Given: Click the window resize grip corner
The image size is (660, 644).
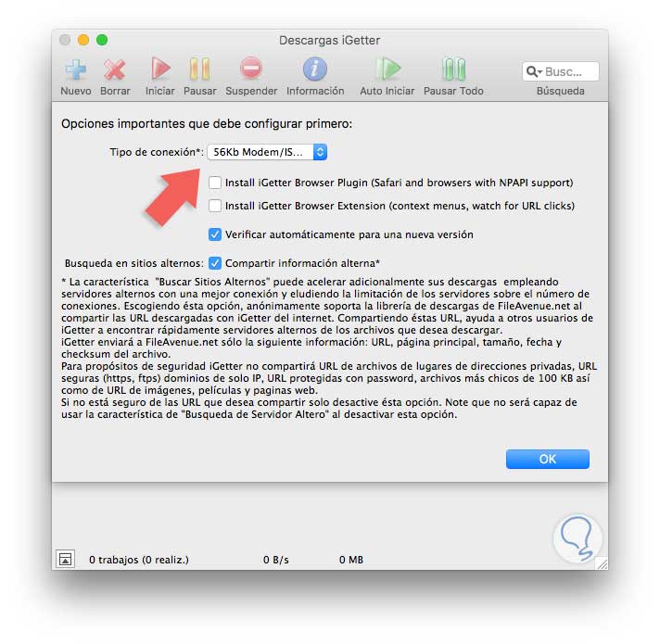Looking at the screenshot, I should tap(602, 563).
